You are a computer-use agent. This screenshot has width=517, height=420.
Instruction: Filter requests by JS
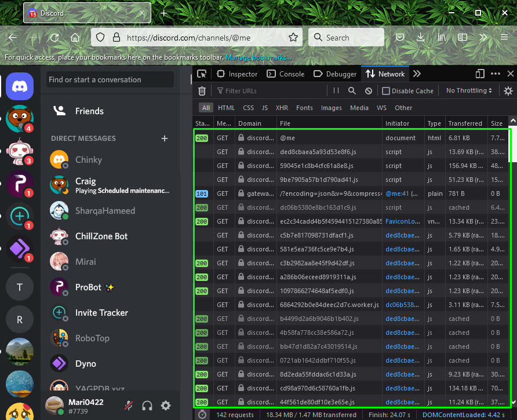click(x=264, y=108)
